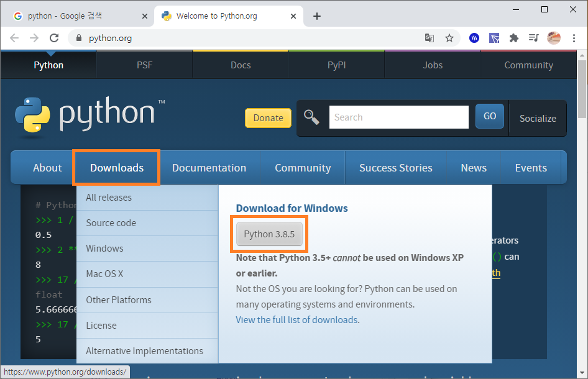Select Source code in Downloads submenu
This screenshot has height=379, width=588.
pyautogui.click(x=147, y=223)
